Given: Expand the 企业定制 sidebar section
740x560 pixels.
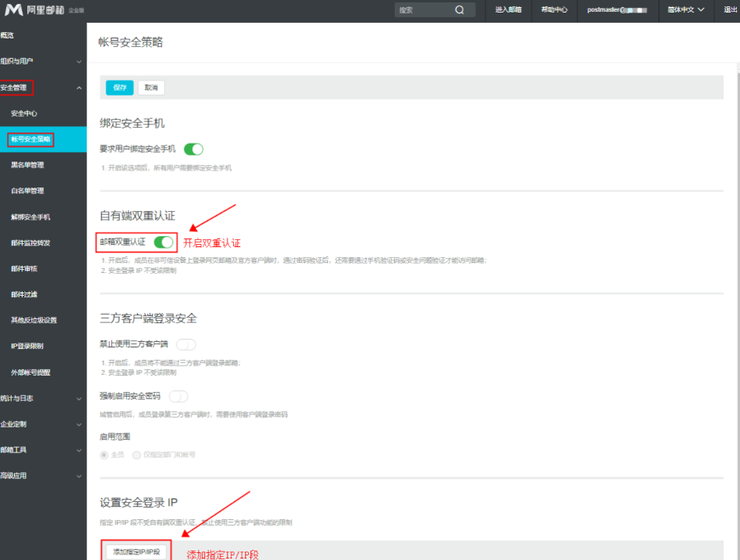Looking at the screenshot, I should click(x=43, y=424).
